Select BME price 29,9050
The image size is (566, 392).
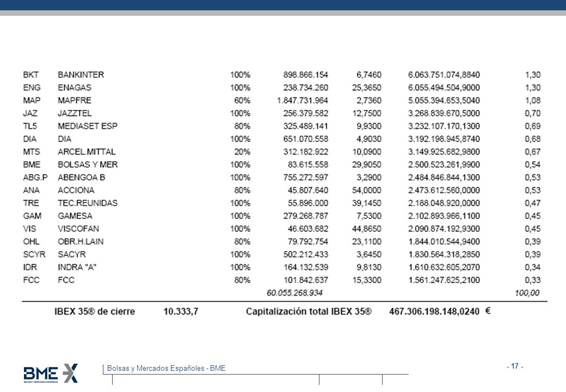(x=367, y=164)
